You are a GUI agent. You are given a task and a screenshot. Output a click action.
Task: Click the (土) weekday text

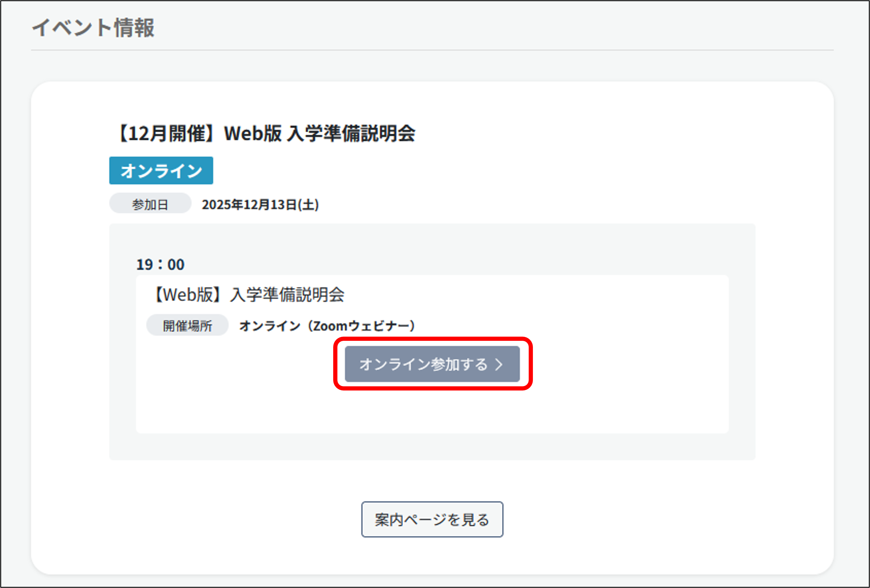pyautogui.click(x=308, y=205)
